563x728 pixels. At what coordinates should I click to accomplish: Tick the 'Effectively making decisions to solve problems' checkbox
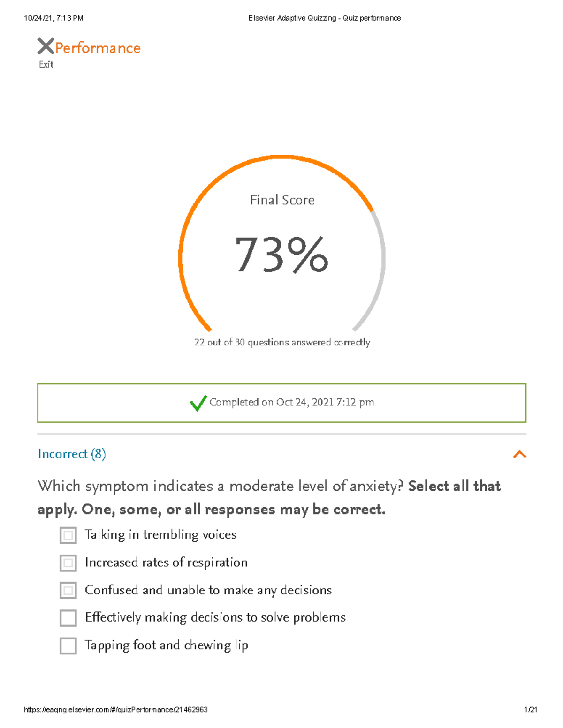click(x=68, y=618)
